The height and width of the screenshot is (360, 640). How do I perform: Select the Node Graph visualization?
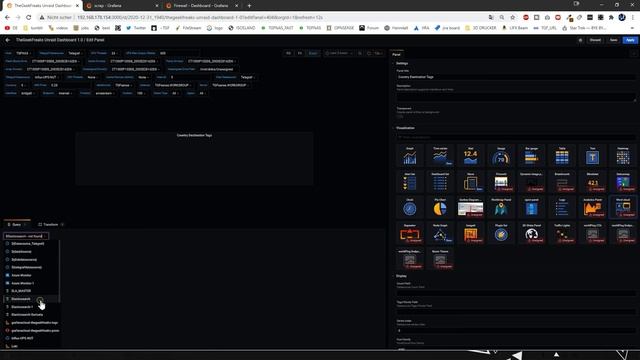pyautogui.click(x=440, y=233)
